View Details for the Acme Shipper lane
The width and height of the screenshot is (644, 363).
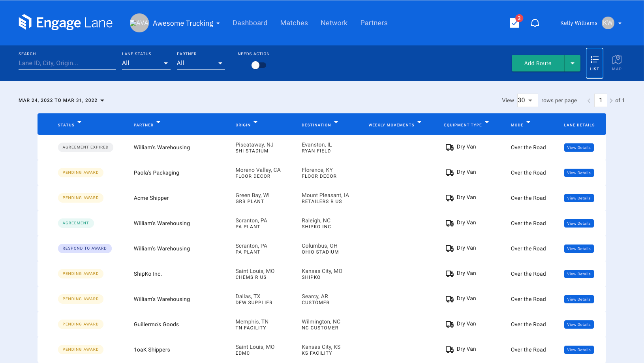[578, 198]
